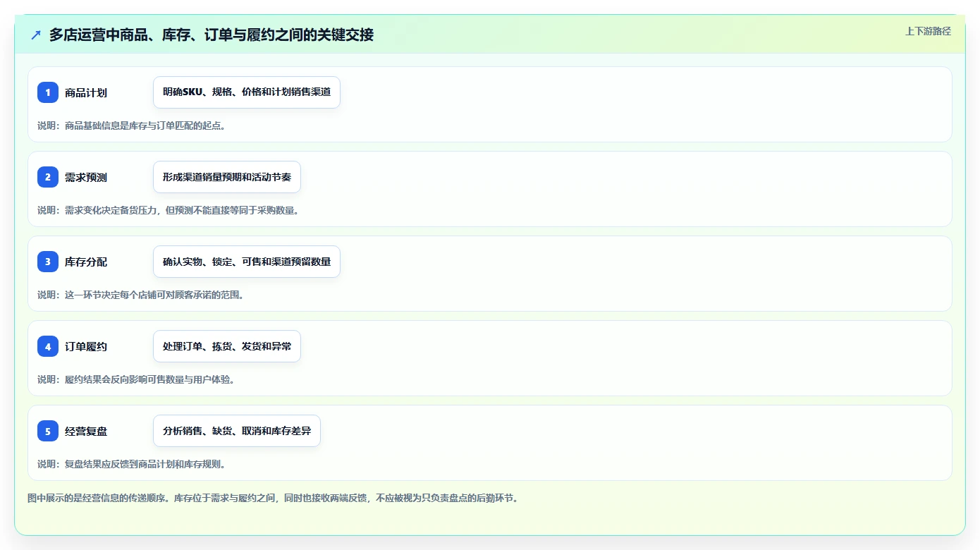Click the 处理订单、拣货、发货和异常 box
This screenshot has width=980, height=550.
pyautogui.click(x=227, y=346)
